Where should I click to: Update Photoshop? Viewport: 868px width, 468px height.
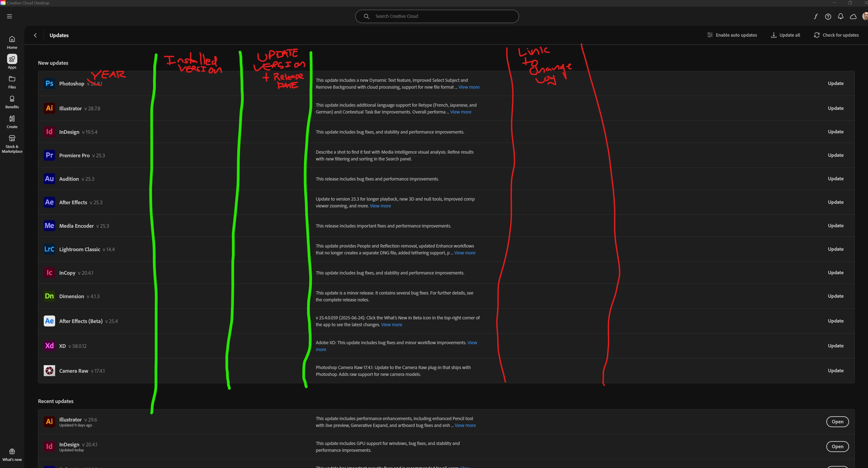tap(835, 83)
